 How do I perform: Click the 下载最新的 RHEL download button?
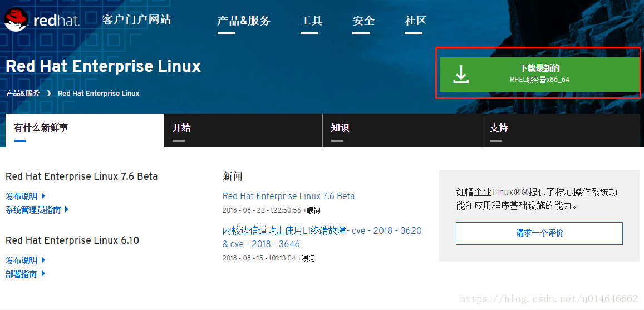coord(539,75)
